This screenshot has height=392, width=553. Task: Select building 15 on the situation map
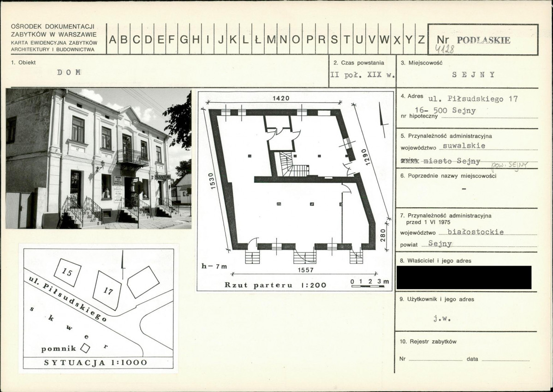67,272
